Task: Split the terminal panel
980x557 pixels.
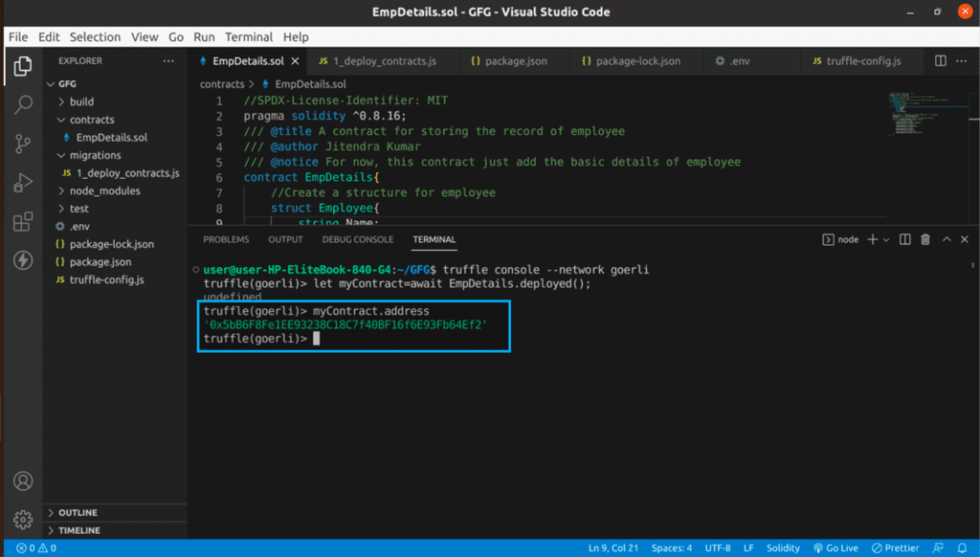Action: [904, 239]
